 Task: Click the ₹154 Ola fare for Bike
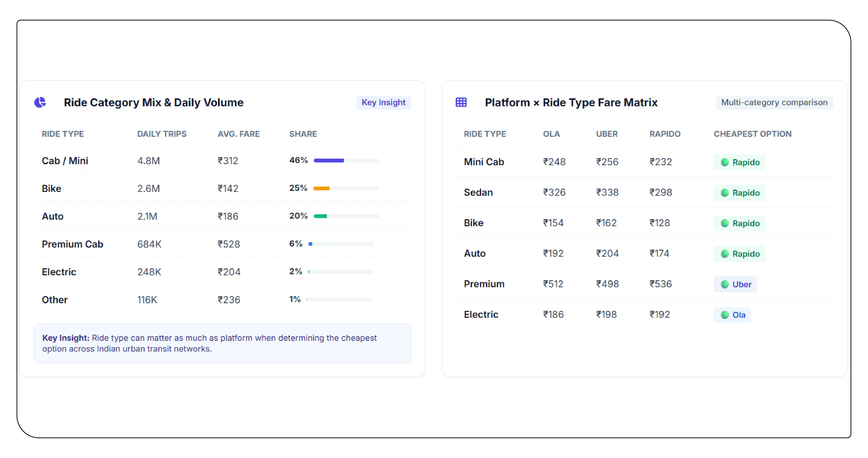point(553,223)
